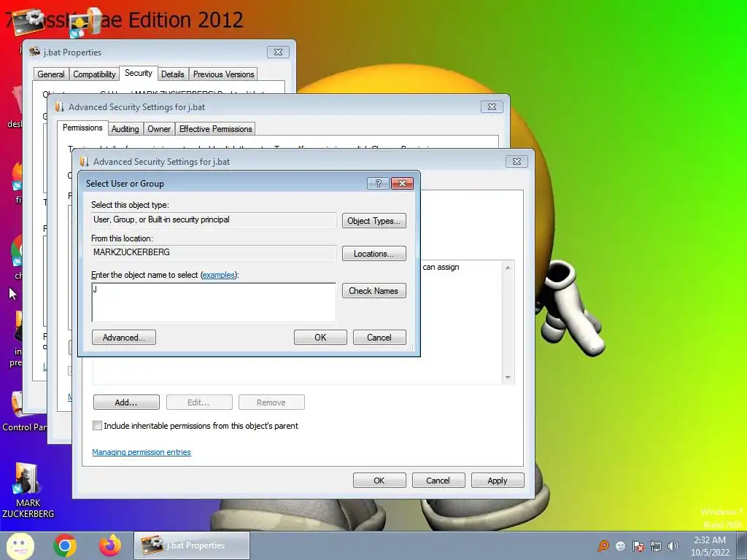The height and width of the screenshot is (560, 747).
Task: Click the volume speaker tray icon
Action: coord(673,545)
